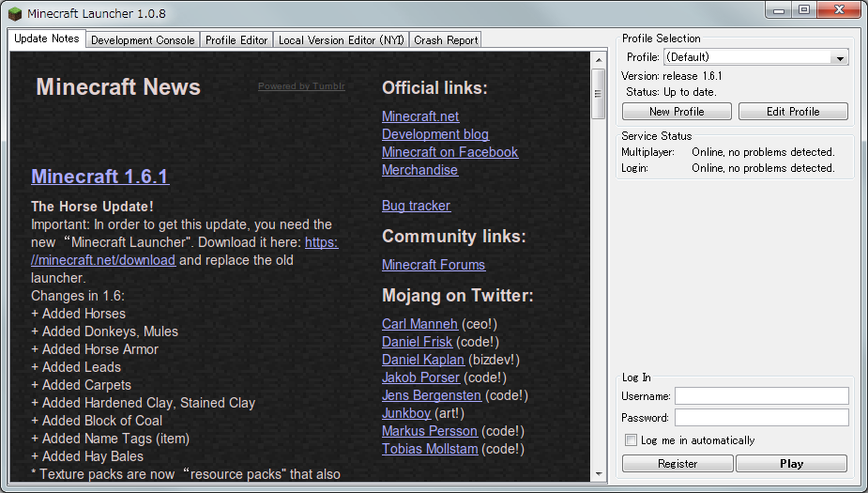Screen dimensions: 868x493
Task: Click Login status 'Online, no problems detected.'
Action: (764, 168)
